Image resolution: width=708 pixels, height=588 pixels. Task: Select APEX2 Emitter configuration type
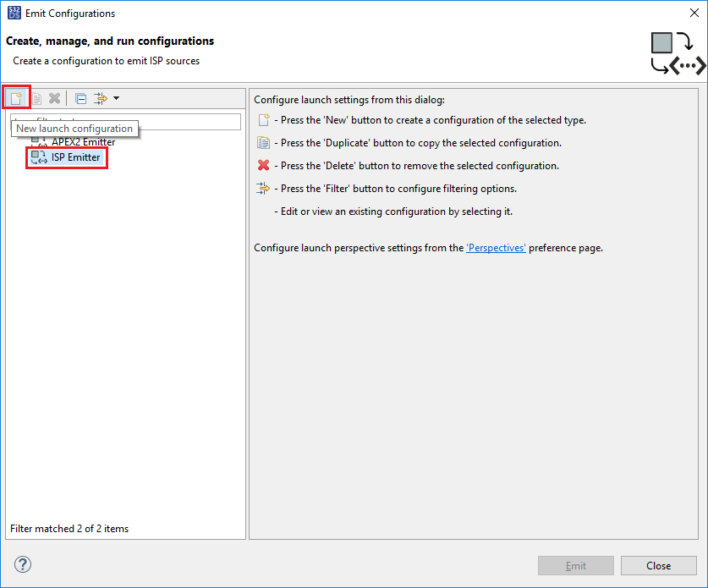pyautogui.click(x=83, y=142)
